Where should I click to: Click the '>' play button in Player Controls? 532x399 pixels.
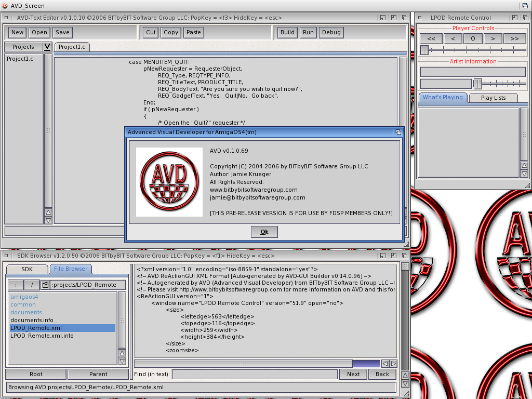tap(493, 38)
